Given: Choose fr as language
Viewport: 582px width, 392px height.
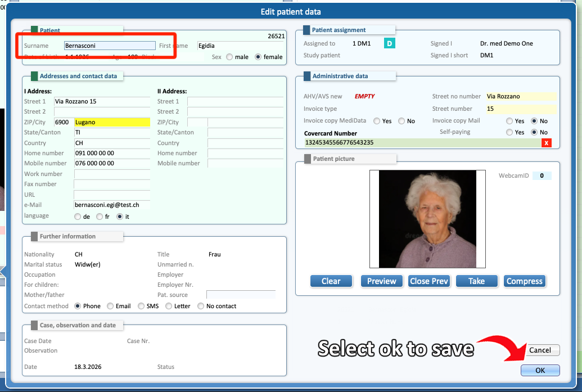Looking at the screenshot, I should 99,217.
